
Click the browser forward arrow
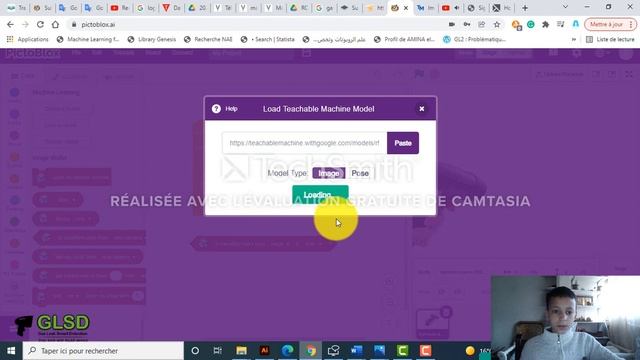click(x=25, y=24)
